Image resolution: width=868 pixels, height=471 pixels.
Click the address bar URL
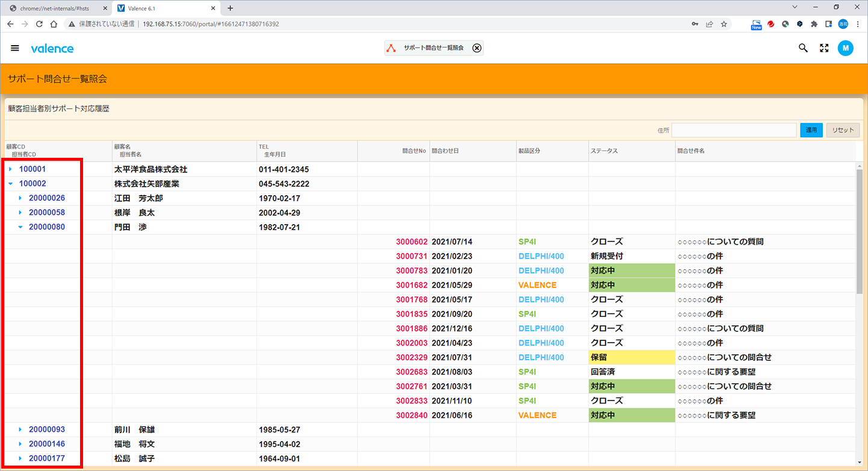(211, 24)
